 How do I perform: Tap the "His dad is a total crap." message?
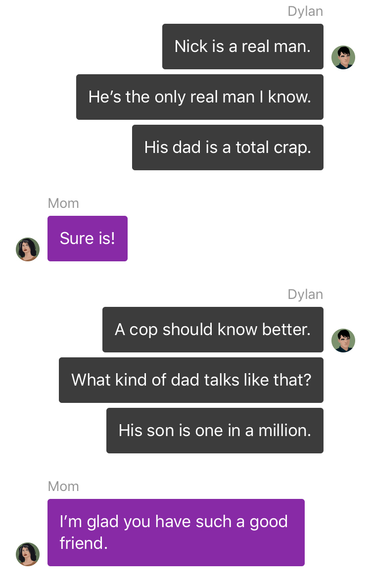click(228, 147)
